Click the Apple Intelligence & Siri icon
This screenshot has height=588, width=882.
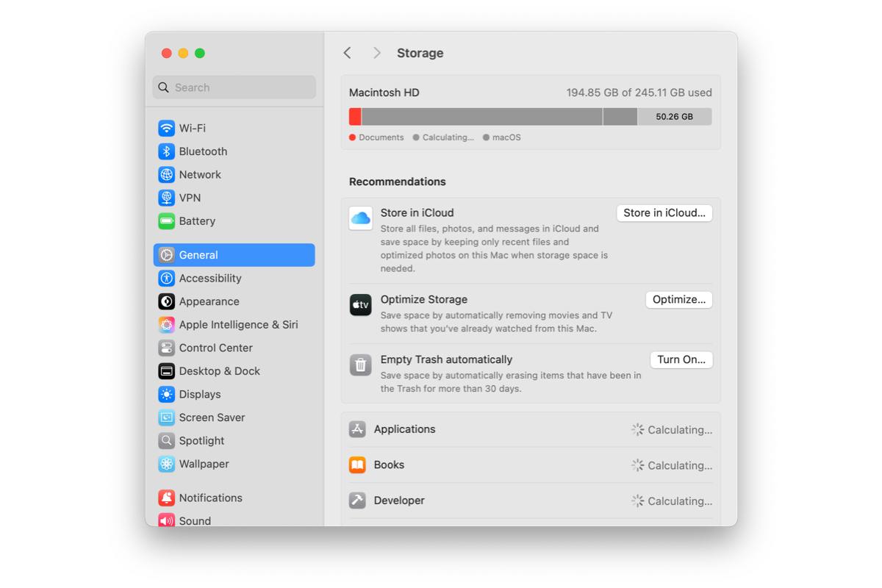[x=167, y=325]
